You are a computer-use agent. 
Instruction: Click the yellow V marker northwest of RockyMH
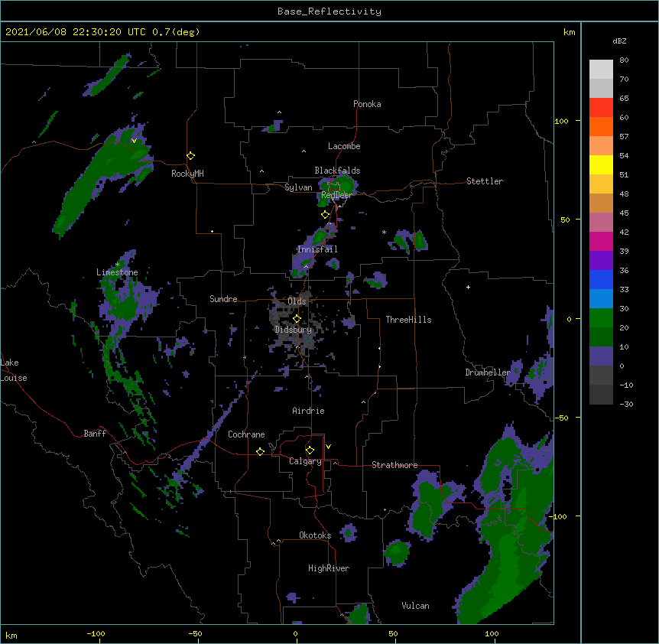(134, 141)
